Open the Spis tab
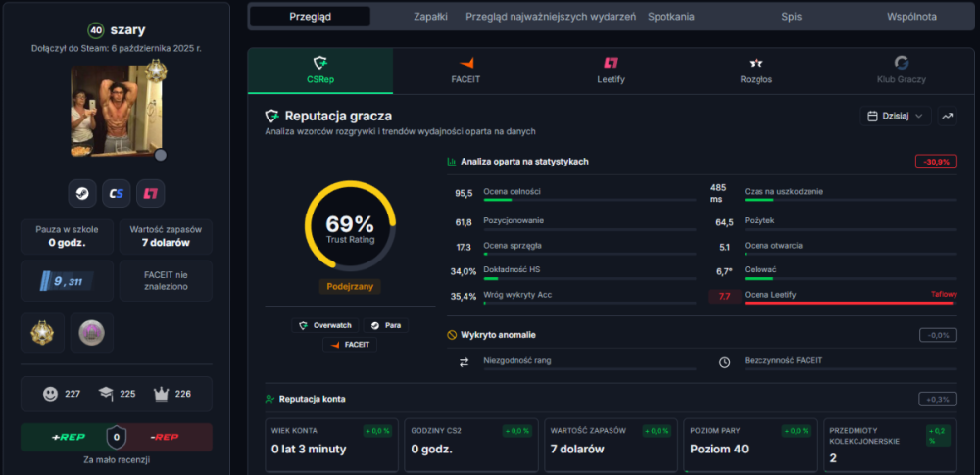980x475 pixels. [x=791, y=17]
